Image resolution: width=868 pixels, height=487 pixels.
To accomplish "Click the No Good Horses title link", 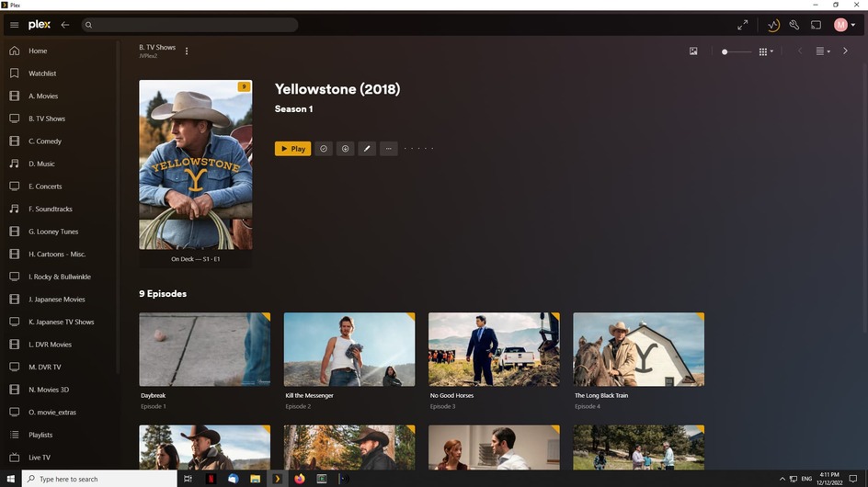I will [x=451, y=396].
